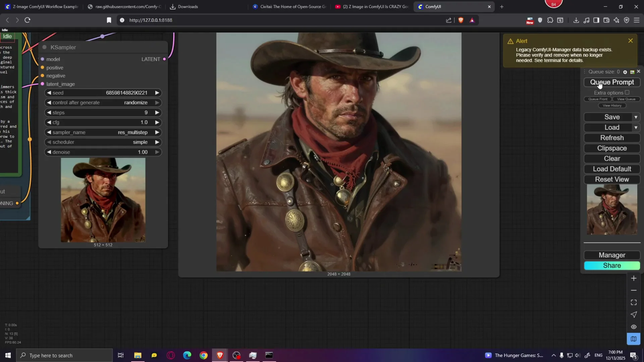
Task: Open the ComfyUI Manager button
Action: tap(612, 255)
